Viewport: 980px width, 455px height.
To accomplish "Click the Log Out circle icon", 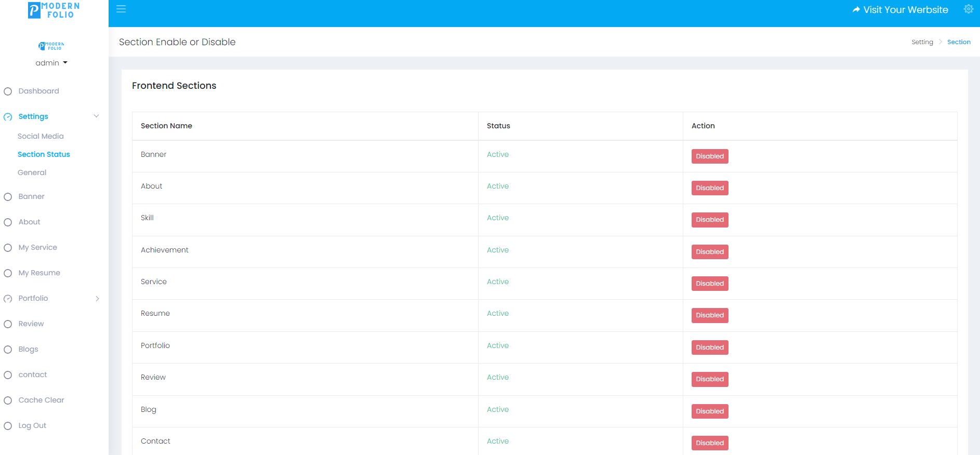I will tap(8, 426).
